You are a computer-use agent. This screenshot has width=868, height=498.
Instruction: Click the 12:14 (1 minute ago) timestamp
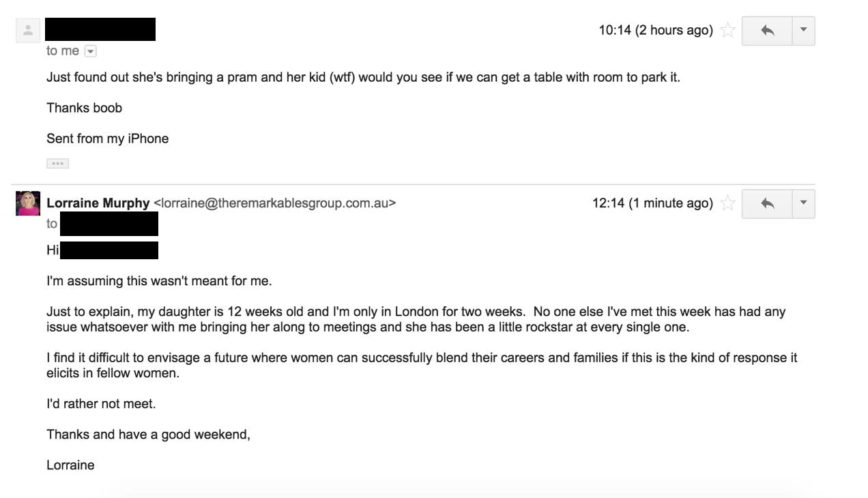(x=652, y=203)
